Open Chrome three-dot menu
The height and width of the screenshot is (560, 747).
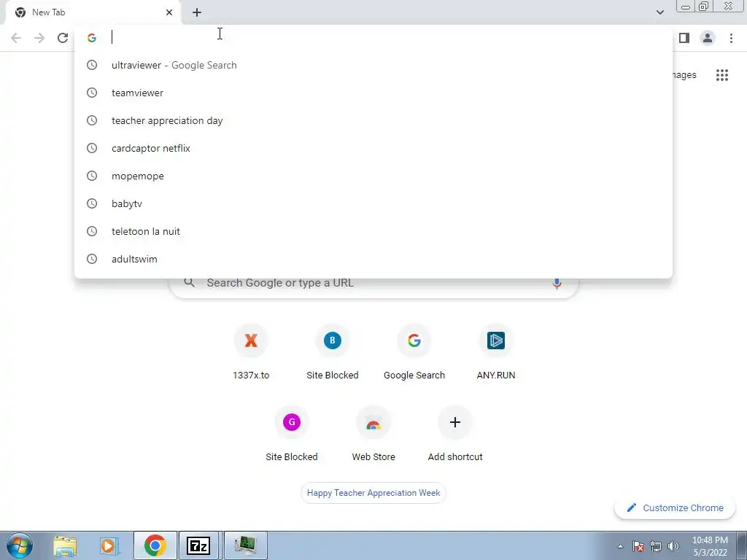pos(731,38)
